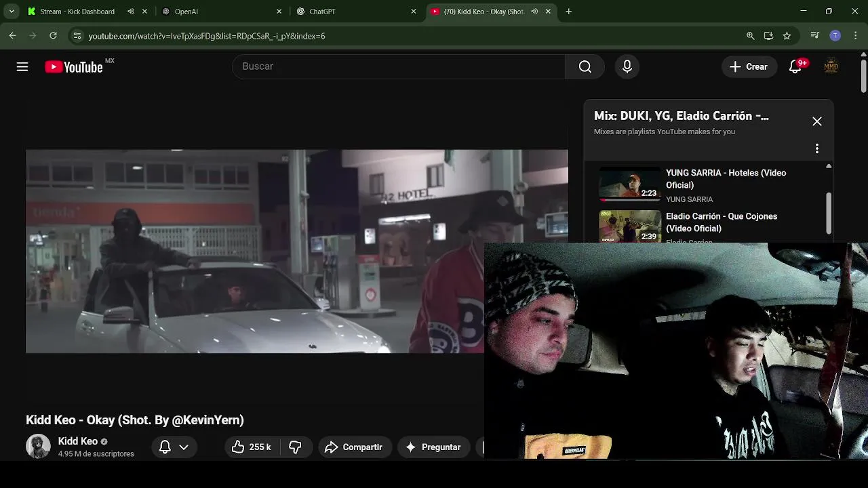
Task: Open Chrome three-dot menu
Action: click(x=856, y=36)
